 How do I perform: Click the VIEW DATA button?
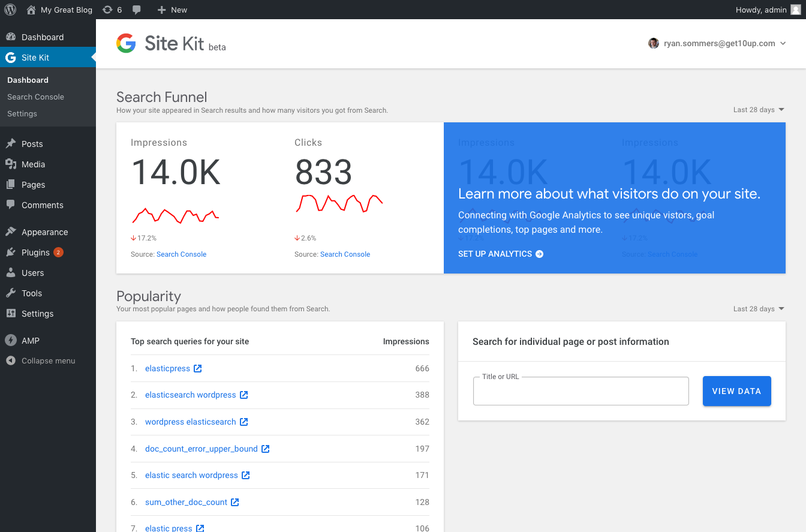(x=736, y=391)
